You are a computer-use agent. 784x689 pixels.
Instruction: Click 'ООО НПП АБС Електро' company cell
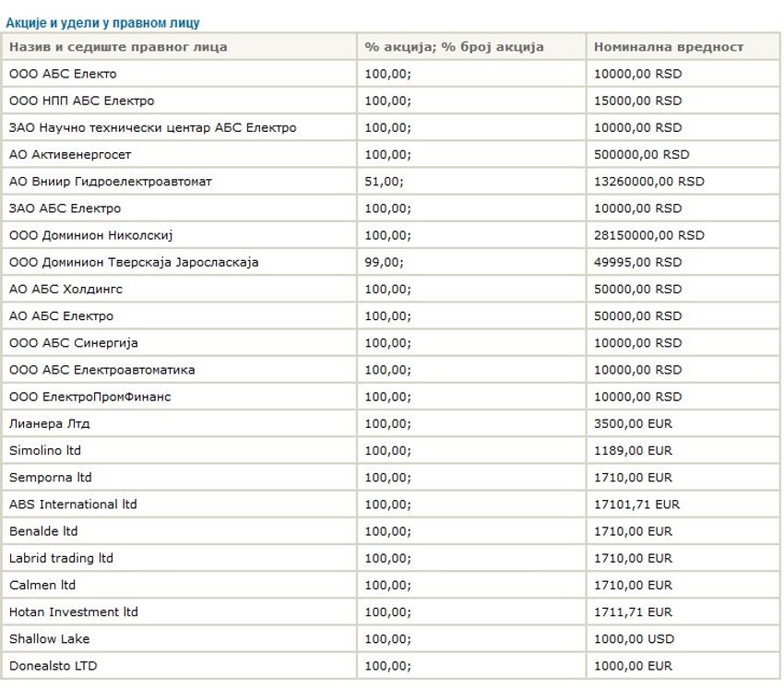81,101
